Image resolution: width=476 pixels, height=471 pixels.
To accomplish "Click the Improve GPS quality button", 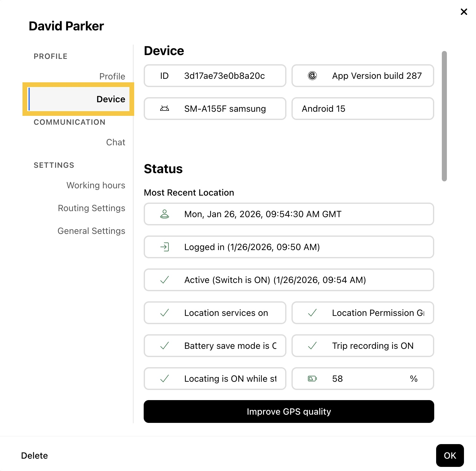I will [289, 411].
